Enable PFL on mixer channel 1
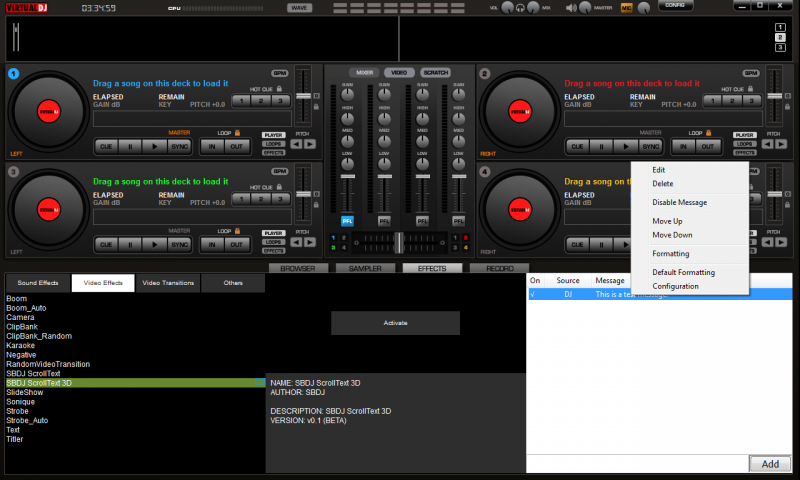 click(347, 221)
